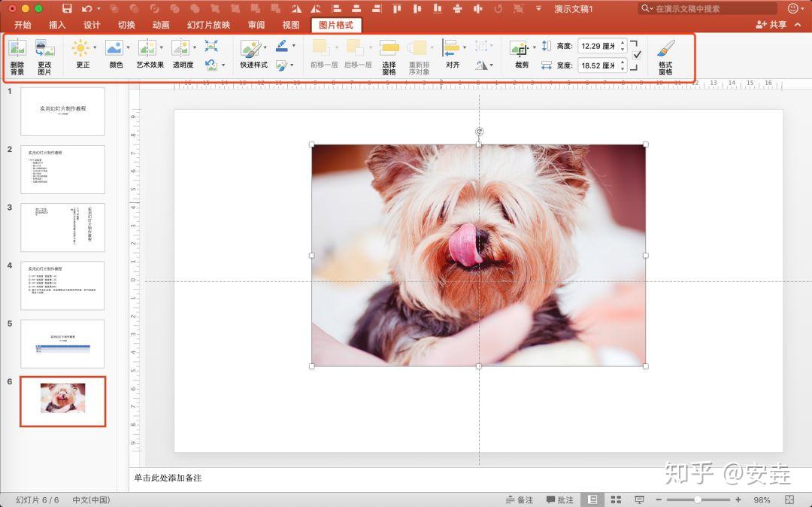This screenshot has height=507, width=812.
Task: Click the Flip Horizontal quick-access icon
Action: pos(296,8)
